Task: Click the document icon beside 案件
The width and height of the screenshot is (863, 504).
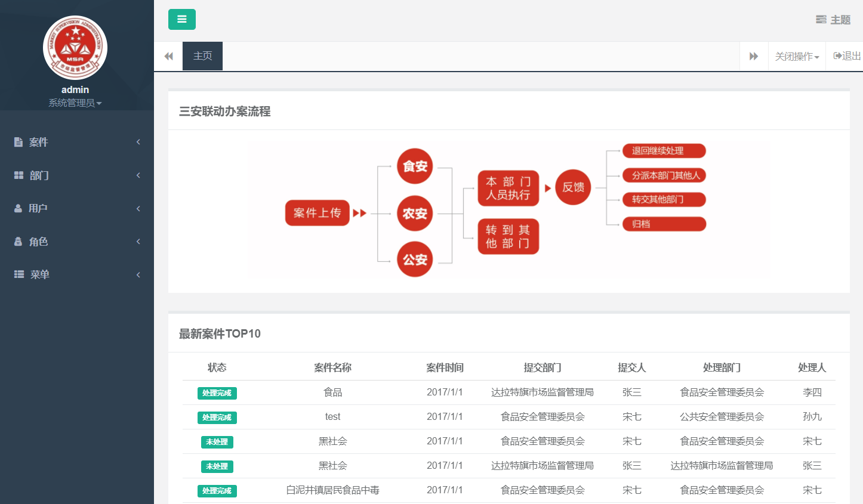Action: pyautogui.click(x=19, y=142)
